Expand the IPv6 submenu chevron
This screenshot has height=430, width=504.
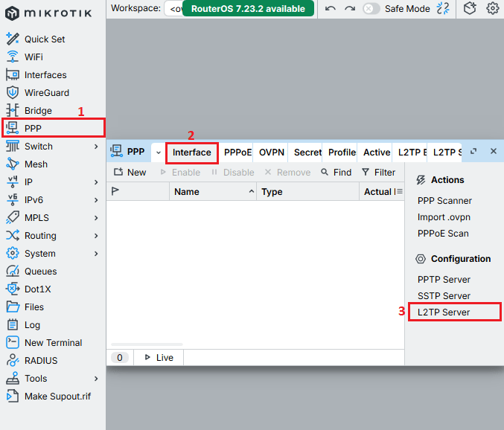point(96,200)
